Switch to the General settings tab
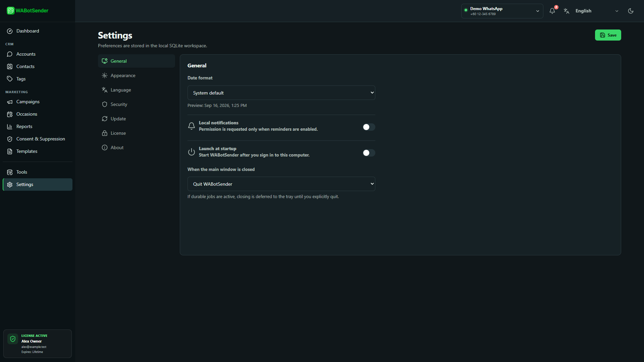This screenshot has height=362, width=644. tap(137, 61)
